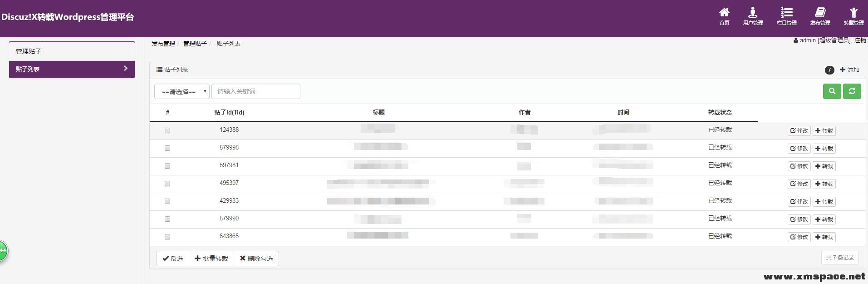Tick the checkbox for post 495397
The width and height of the screenshot is (868, 284).
[167, 184]
